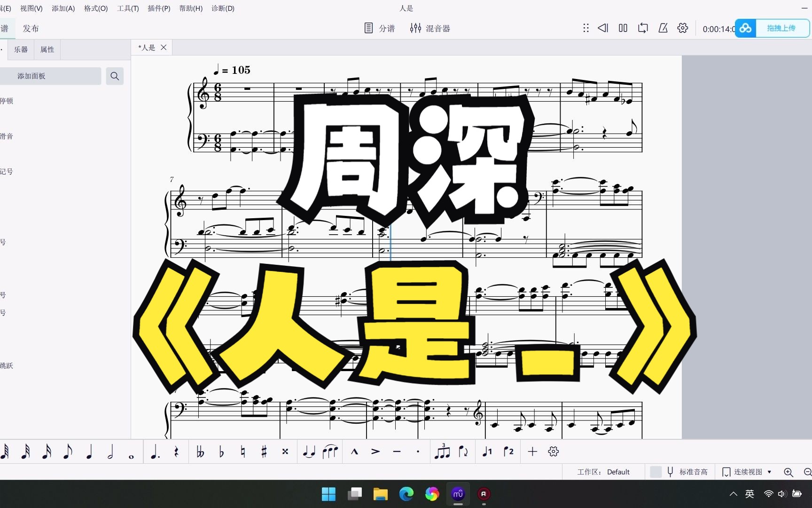The height and width of the screenshot is (508, 812).
Task: Select the eighth note duration
Action: (68, 452)
